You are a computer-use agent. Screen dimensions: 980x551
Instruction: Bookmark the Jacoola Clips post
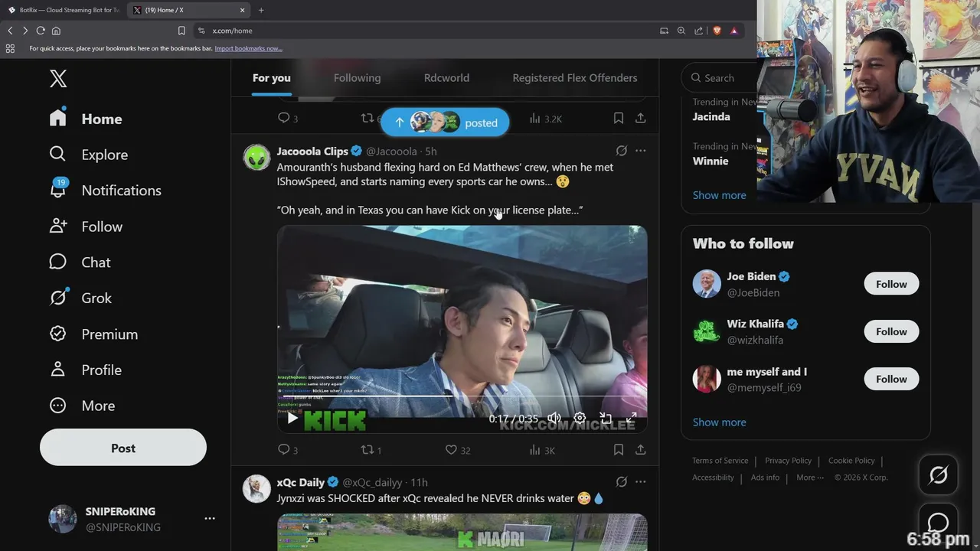click(618, 450)
